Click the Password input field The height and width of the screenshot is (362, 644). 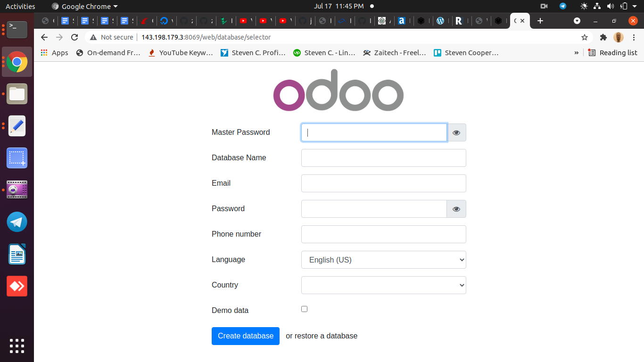pyautogui.click(x=374, y=209)
